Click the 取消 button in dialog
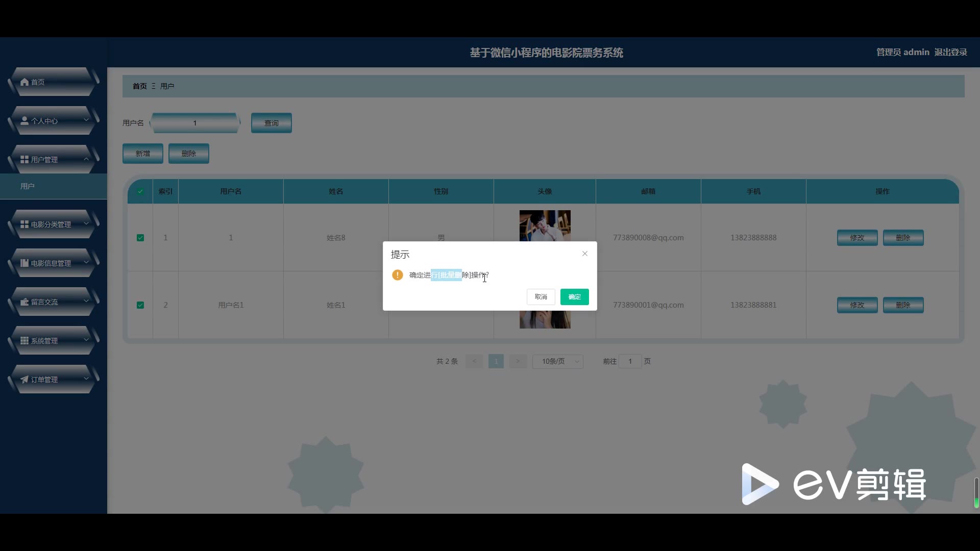The image size is (980, 551). (541, 297)
